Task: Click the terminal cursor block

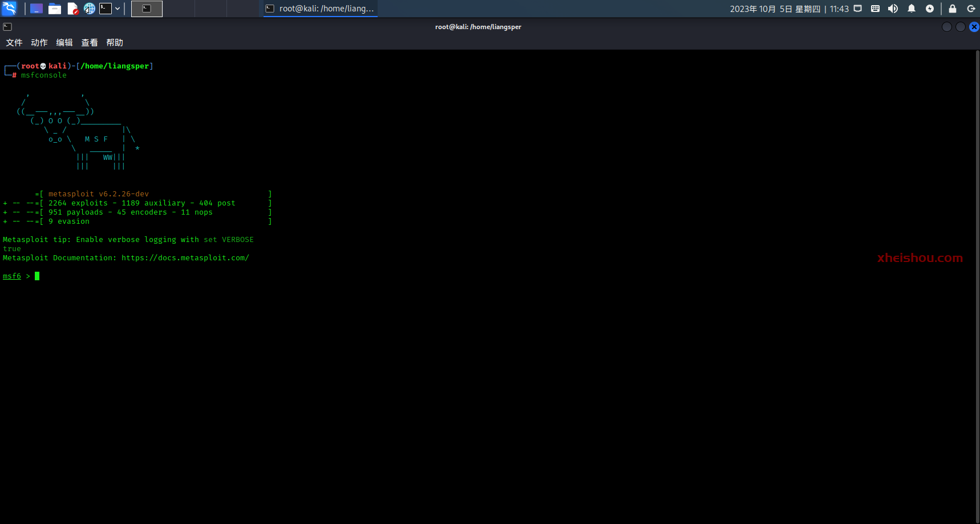Action: pyautogui.click(x=37, y=276)
